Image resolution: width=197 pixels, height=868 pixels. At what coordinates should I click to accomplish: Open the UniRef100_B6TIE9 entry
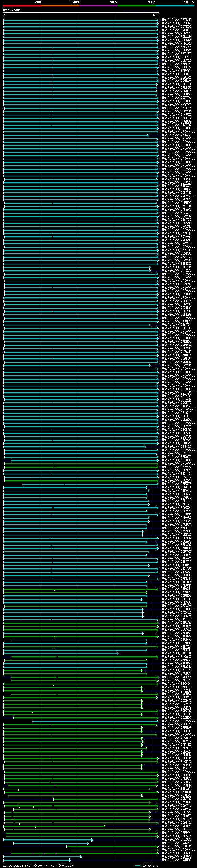177,54
